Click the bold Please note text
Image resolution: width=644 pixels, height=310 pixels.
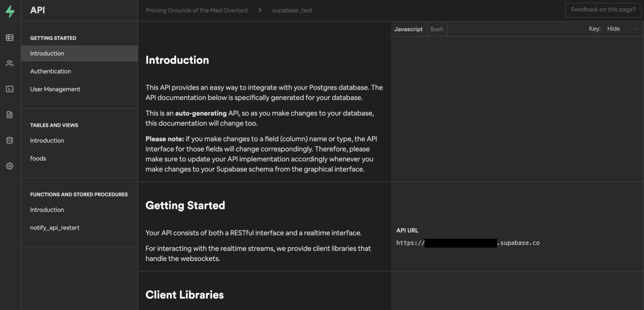click(x=165, y=139)
